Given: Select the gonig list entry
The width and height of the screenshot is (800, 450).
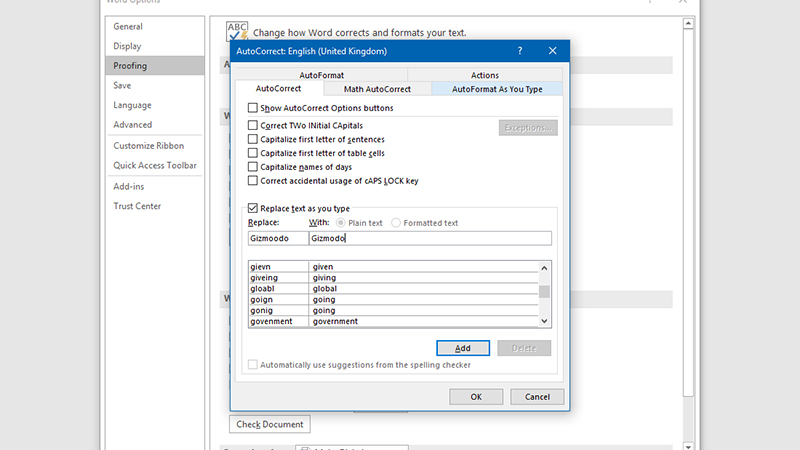Looking at the screenshot, I should coord(393,310).
